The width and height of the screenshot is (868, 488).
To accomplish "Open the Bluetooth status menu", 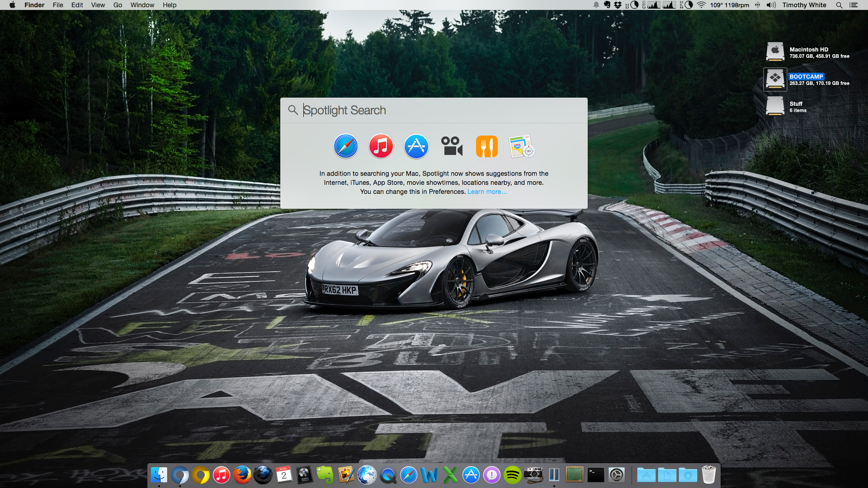I will [x=758, y=5].
